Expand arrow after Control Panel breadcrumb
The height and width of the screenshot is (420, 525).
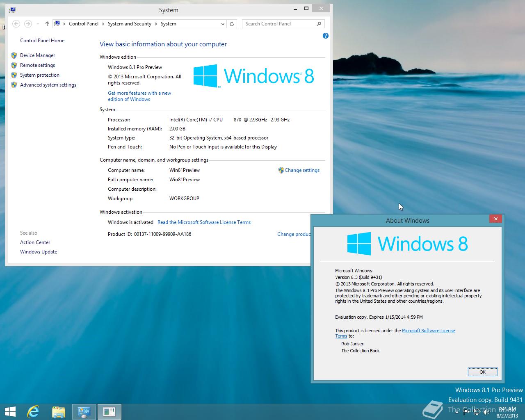pos(103,24)
